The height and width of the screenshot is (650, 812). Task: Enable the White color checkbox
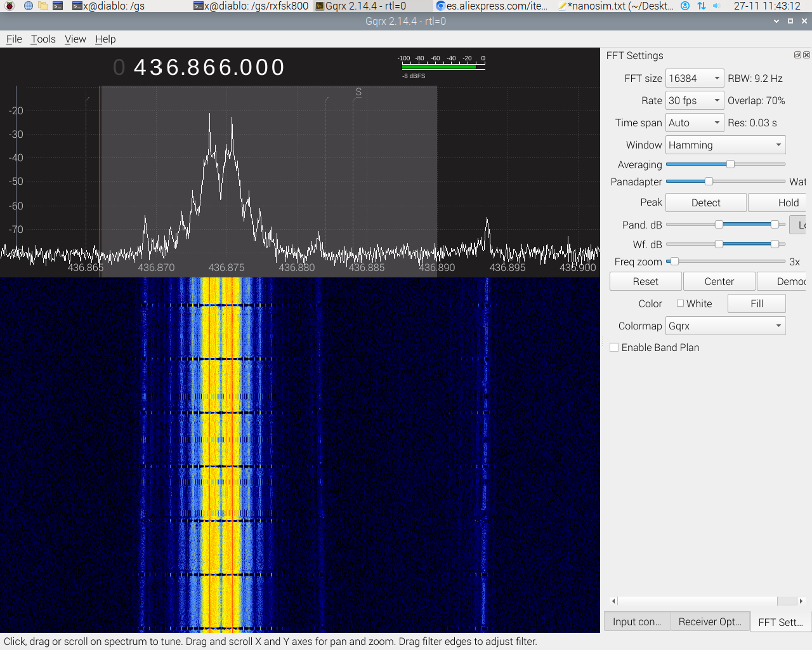[x=680, y=303]
